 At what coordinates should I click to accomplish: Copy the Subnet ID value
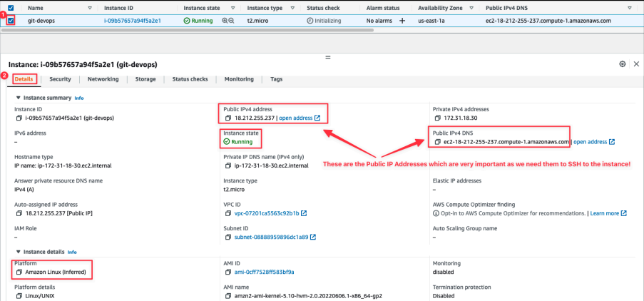pos(228,237)
